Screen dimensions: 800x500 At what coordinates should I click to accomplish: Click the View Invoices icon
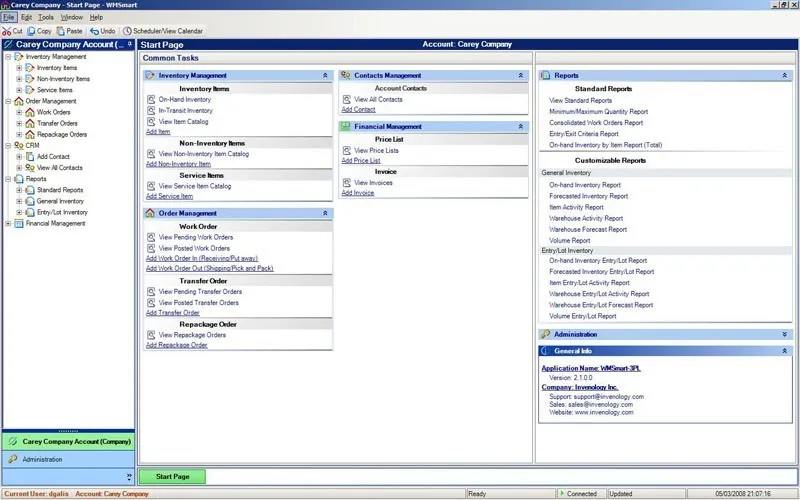click(346, 183)
